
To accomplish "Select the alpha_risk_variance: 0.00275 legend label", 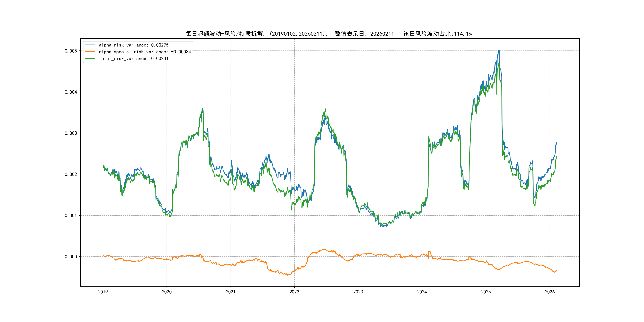I will click(x=134, y=45).
